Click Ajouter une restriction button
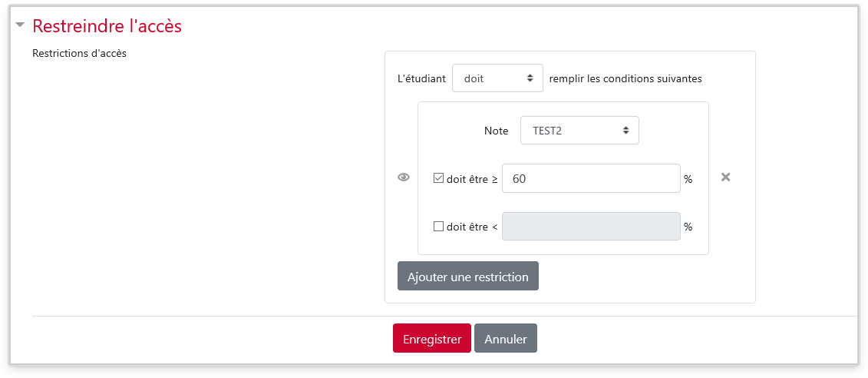868x378 pixels. tap(467, 276)
